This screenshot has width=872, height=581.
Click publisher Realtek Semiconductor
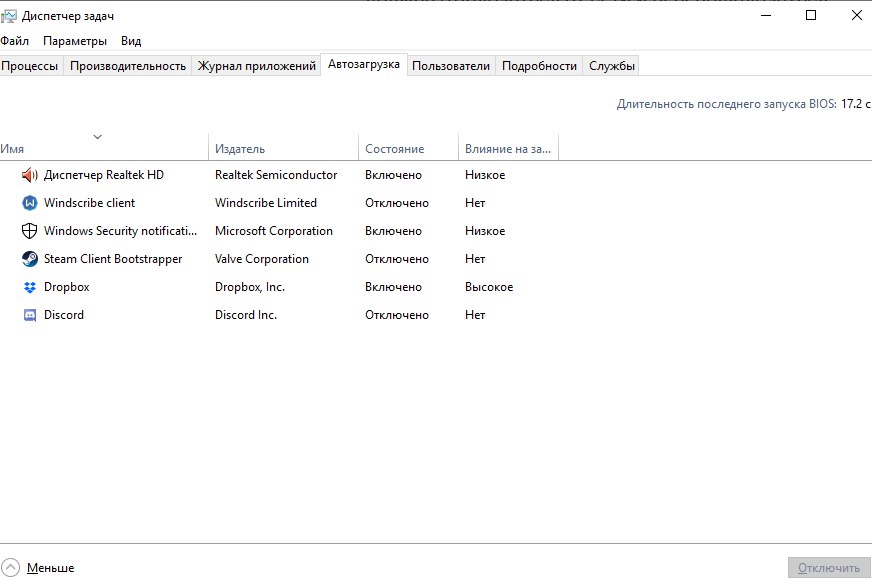[276, 175]
